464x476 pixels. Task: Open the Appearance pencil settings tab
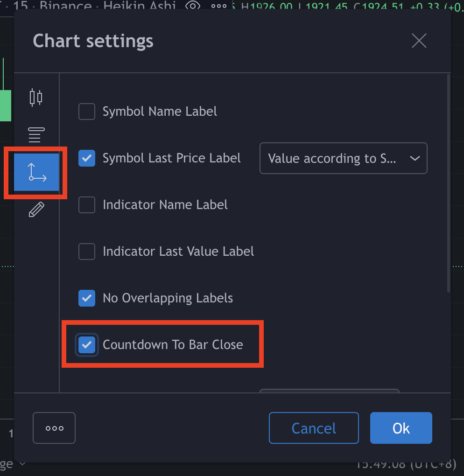pos(36,210)
